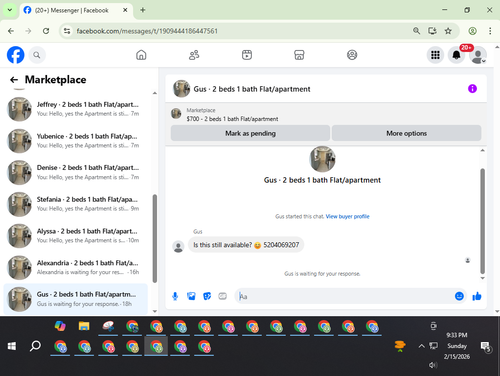View site information icon in address bar

tap(67, 31)
